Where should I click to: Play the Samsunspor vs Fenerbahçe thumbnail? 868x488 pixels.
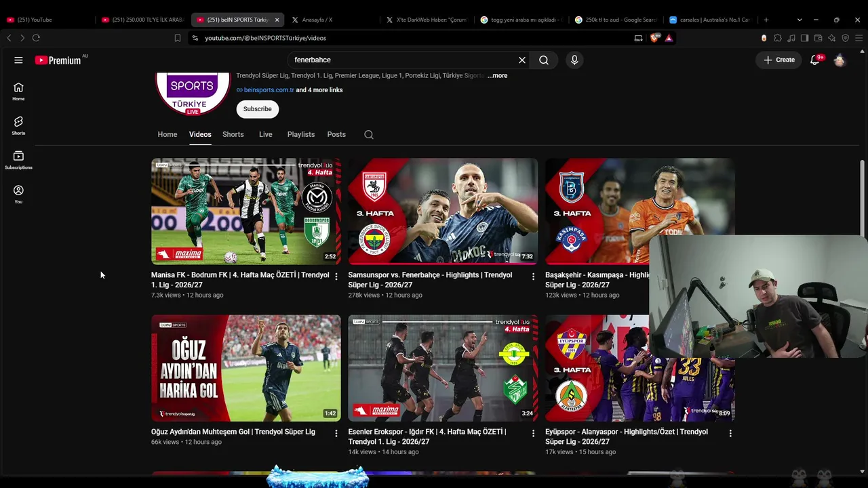pos(443,211)
